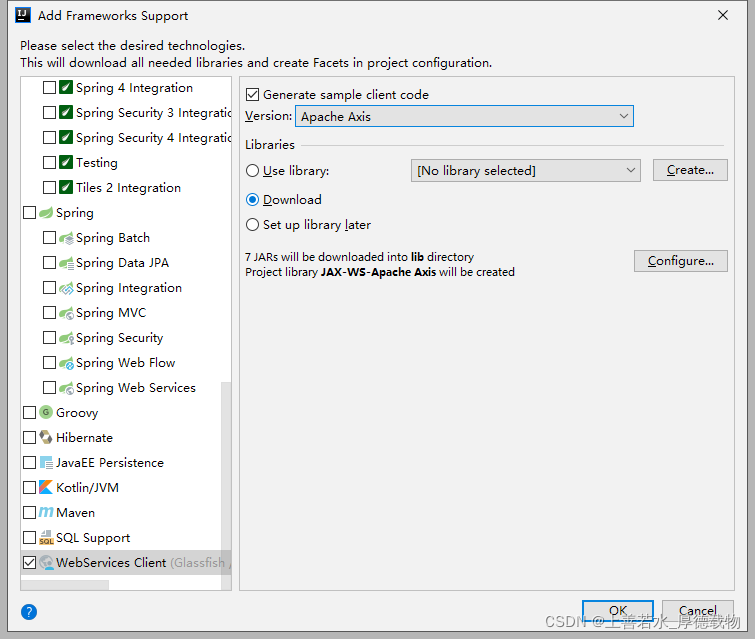
Task: Check the Kotlin/JVM checkbox
Action: click(29, 487)
